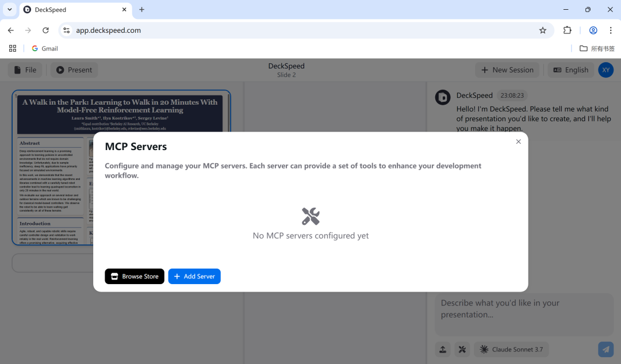This screenshot has width=621, height=364.
Task: Open the Chrome profile icon
Action: point(593,30)
